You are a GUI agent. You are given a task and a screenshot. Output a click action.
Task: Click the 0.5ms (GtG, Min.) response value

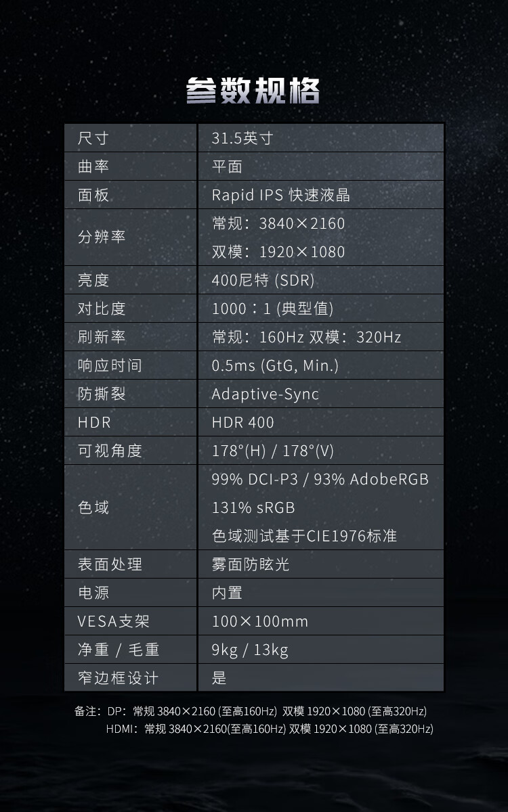click(275, 365)
